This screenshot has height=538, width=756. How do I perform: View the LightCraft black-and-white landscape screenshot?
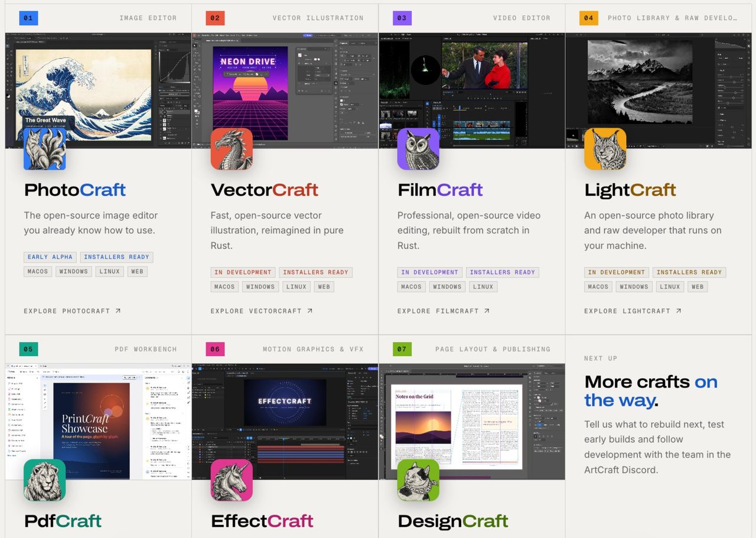[659, 90]
